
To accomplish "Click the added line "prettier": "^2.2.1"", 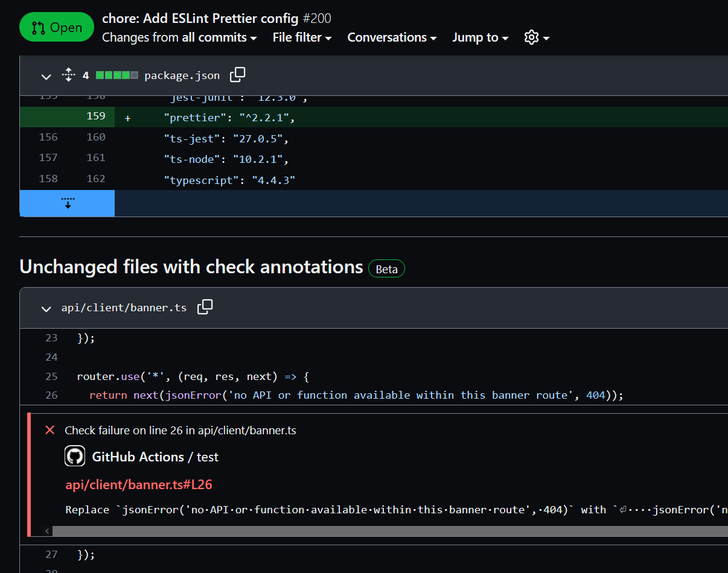I will [x=229, y=117].
